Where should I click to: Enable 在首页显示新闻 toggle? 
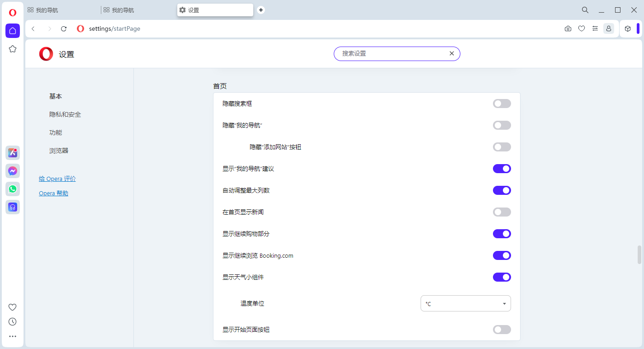coord(502,212)
